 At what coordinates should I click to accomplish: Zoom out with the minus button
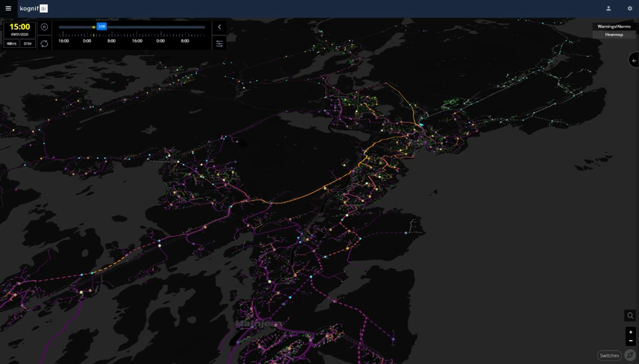tap(630, 340)
